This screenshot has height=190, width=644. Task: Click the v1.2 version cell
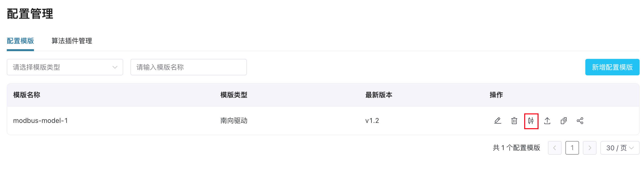372,121
